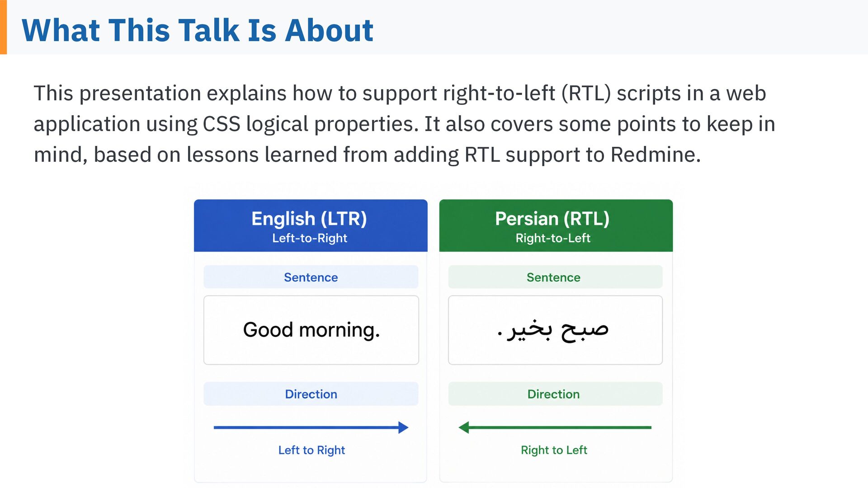Click the 'Right to Left' caption
This screenshot has height=488, width=868.
point(554,450)
